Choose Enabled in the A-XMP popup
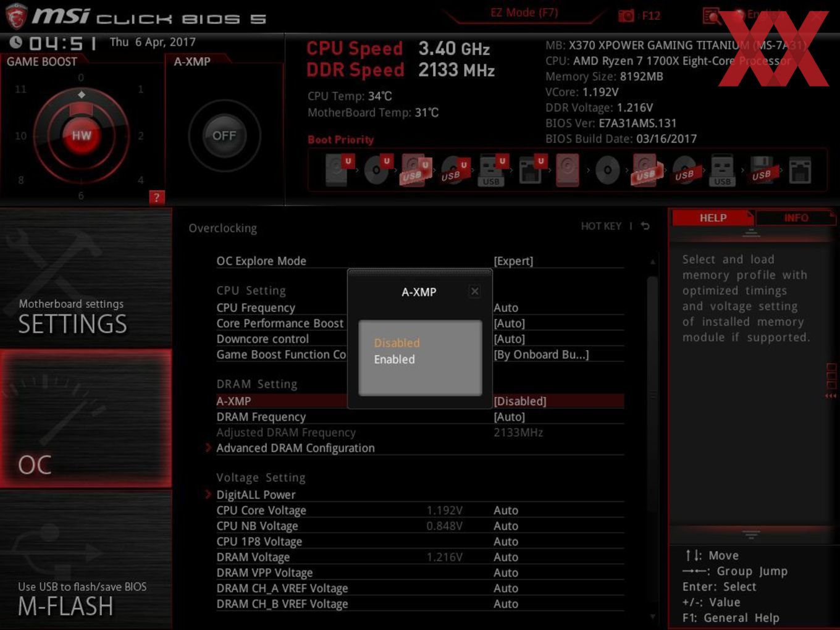The height and width of the screenshot is (630, 840). pyautogui.click(x=394, y=359)
